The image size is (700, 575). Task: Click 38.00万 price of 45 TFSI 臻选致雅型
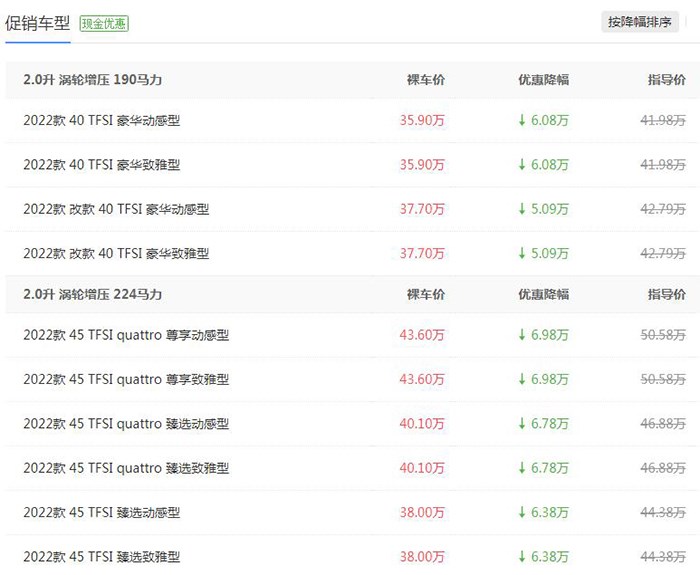(422, 557)
